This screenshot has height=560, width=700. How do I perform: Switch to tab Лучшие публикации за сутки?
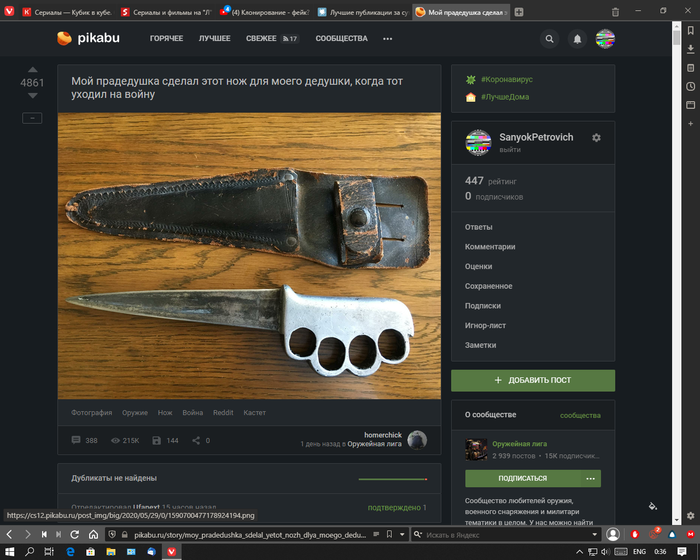click(363, 12)
